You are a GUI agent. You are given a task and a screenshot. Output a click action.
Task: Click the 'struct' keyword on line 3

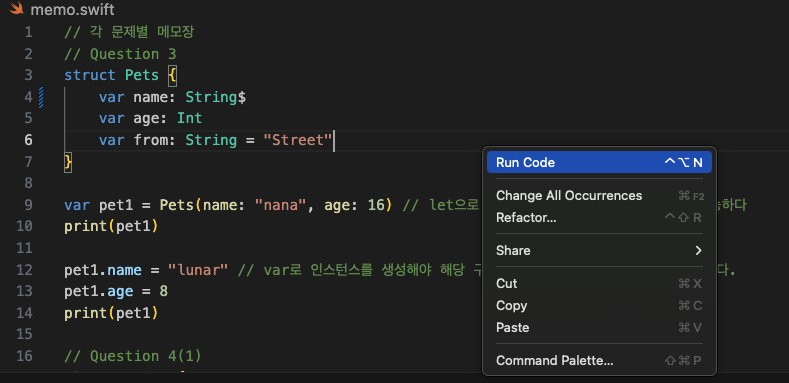tap(90, 75)
